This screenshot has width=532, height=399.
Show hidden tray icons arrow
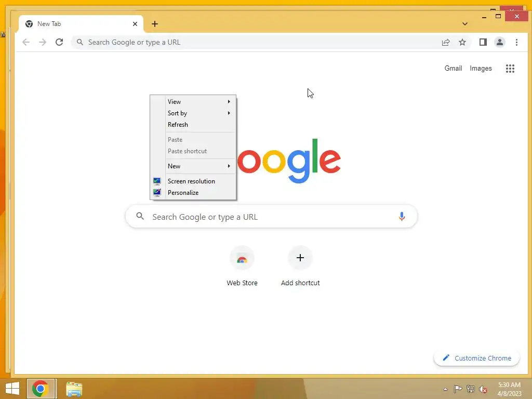click(x=445, y=389)
